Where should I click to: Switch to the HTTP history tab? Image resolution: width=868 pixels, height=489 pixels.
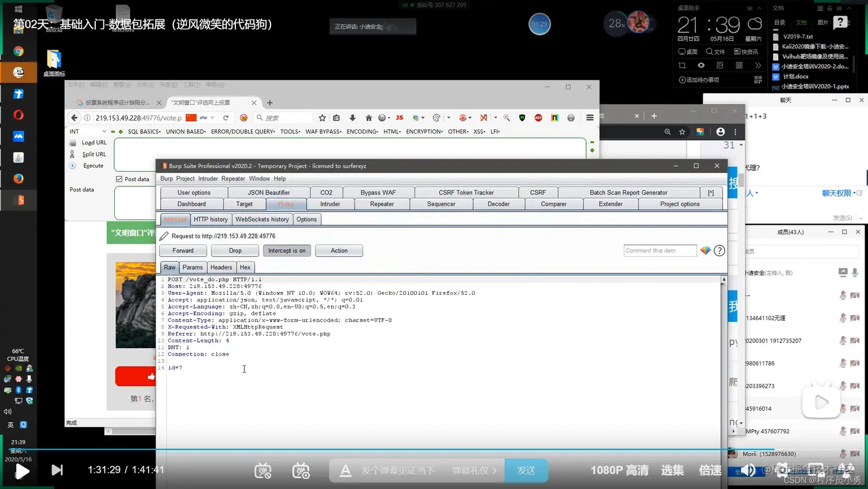click(x=210, y=220)
